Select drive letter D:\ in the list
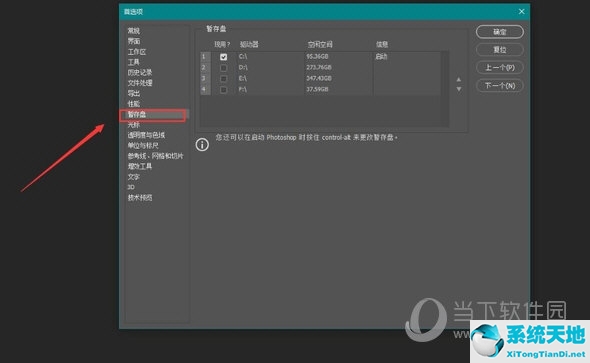The width and height of the screenshot is (590, 363). pyautogui.click(x=243, y=67)
